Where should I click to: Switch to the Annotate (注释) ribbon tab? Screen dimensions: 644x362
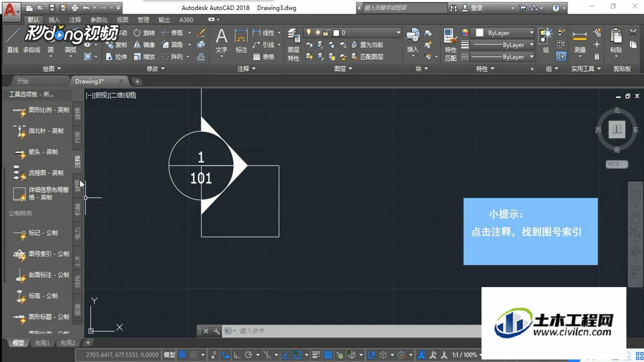pos(75,20)
